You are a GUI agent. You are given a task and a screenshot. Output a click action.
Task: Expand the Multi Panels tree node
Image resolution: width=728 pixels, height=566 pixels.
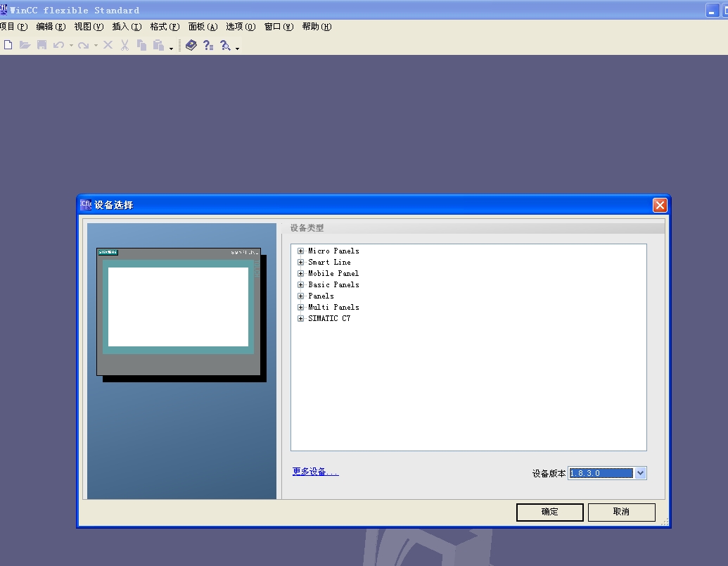300,307
